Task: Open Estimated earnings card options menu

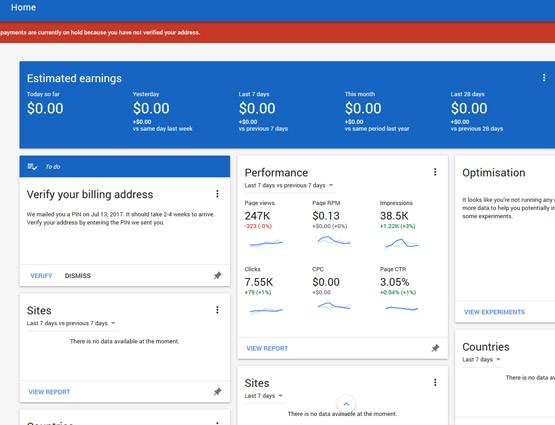Action: click(544, 78)
